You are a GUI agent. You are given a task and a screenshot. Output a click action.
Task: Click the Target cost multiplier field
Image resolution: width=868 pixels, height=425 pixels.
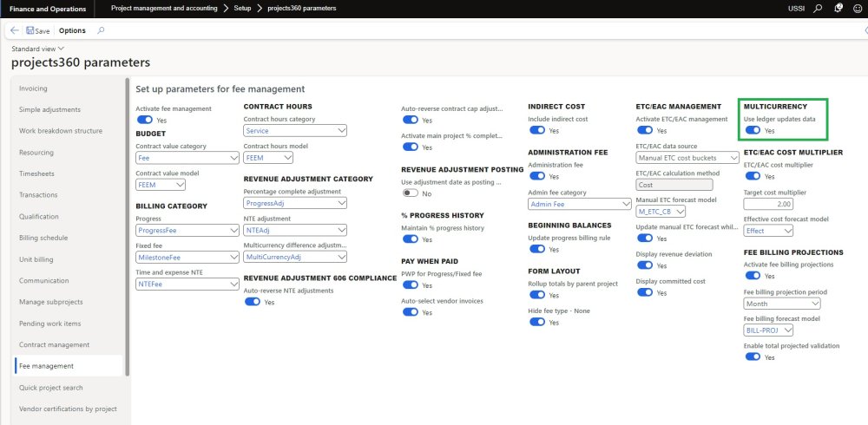[781, 204]
